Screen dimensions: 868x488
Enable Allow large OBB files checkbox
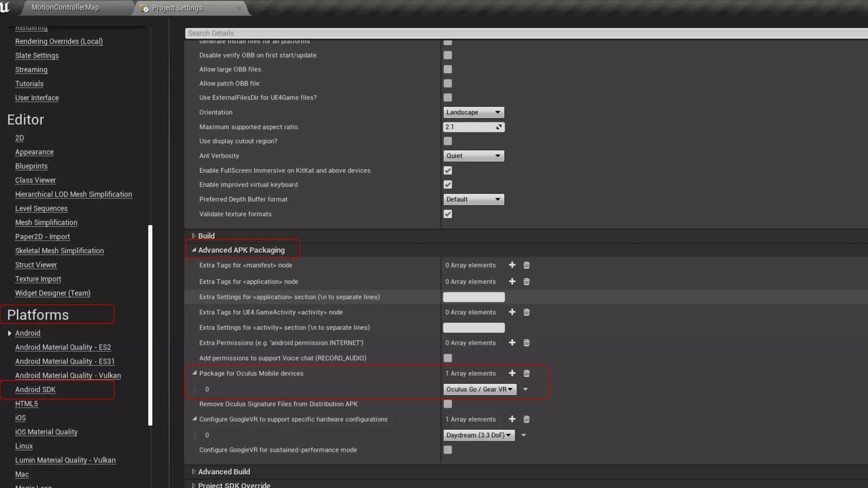tap(448, 69)
